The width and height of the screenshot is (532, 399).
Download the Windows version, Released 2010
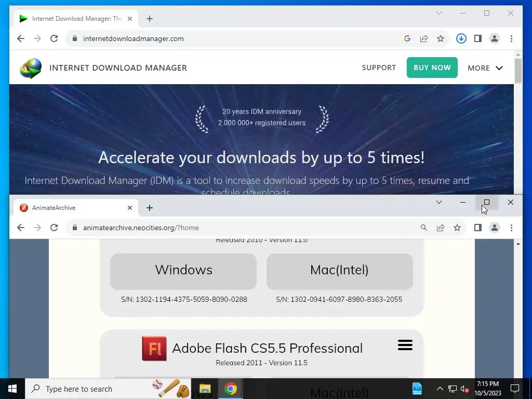183,271
